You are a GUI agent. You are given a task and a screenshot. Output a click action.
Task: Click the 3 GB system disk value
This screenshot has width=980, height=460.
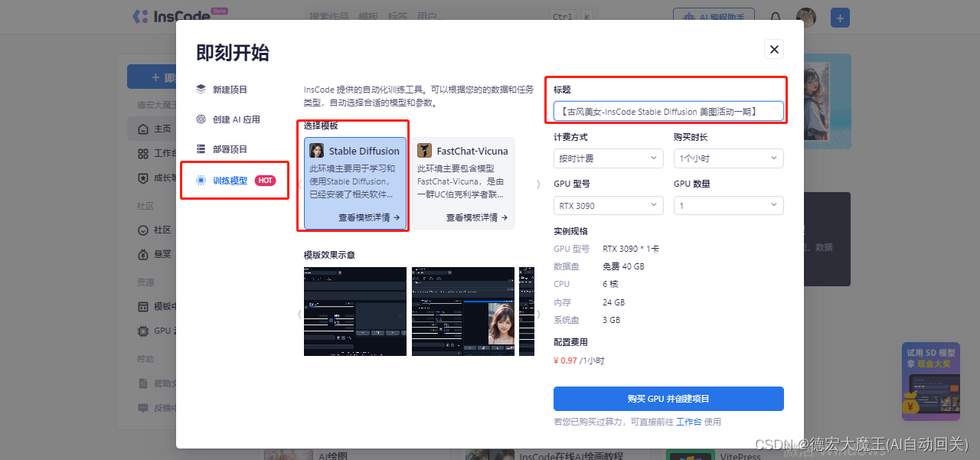pos(612,320)
